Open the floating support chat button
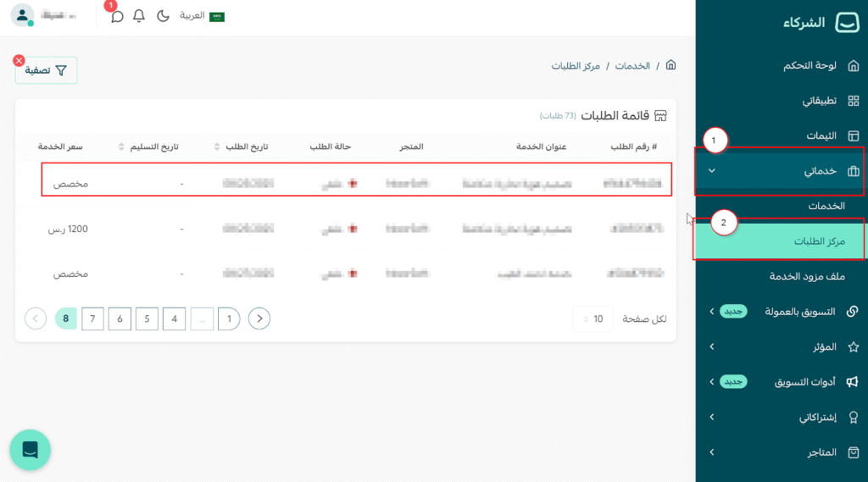The image size is (868, 482). (31, 450)
